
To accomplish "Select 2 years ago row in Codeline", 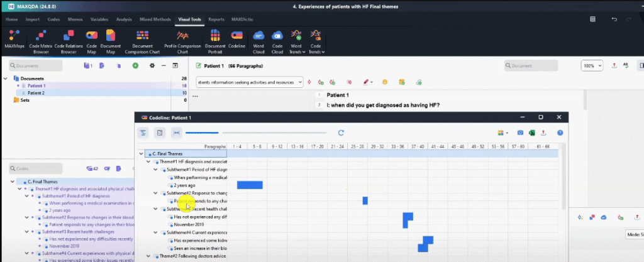I will tap(184, 185).
